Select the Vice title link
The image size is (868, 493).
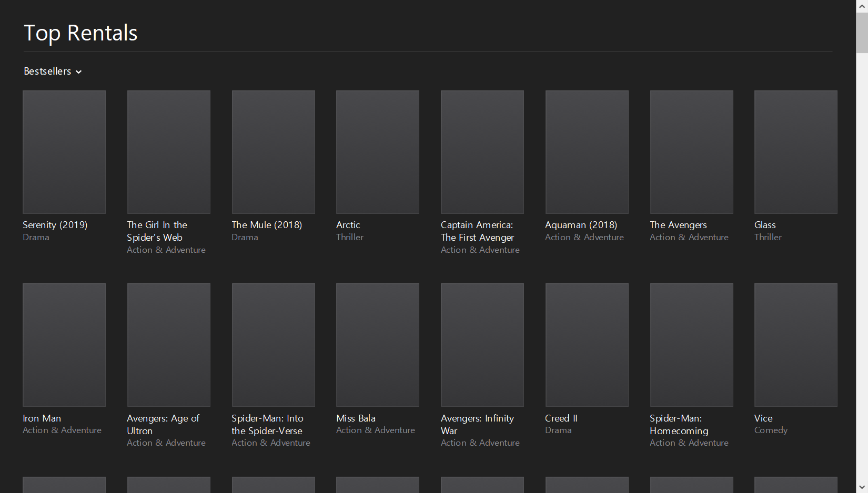763,418
